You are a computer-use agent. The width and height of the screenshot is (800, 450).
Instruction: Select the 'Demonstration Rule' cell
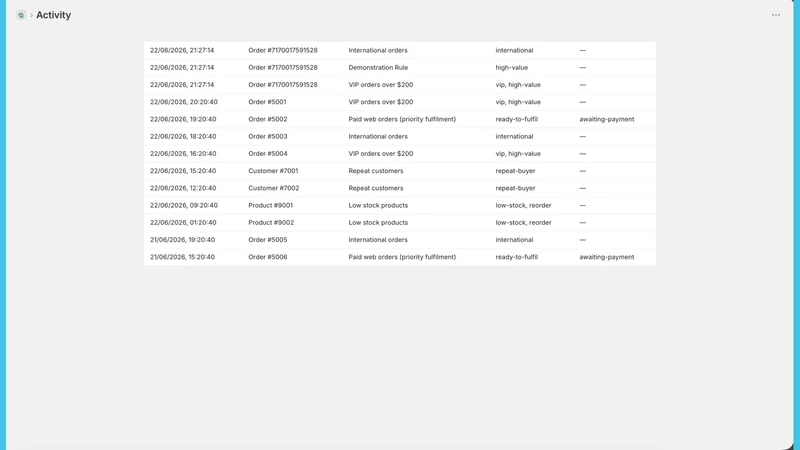378,67
